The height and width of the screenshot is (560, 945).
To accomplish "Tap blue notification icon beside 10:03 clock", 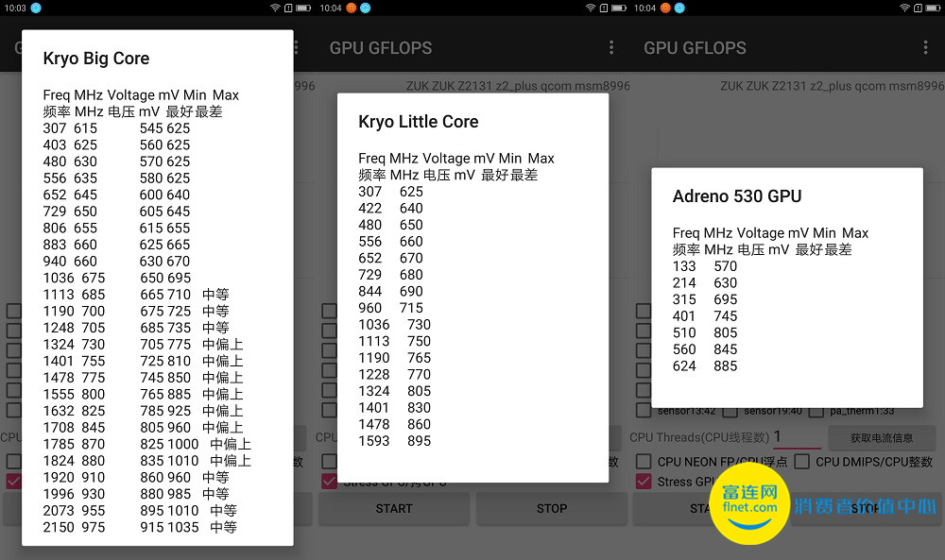I will tap(36, 8).
